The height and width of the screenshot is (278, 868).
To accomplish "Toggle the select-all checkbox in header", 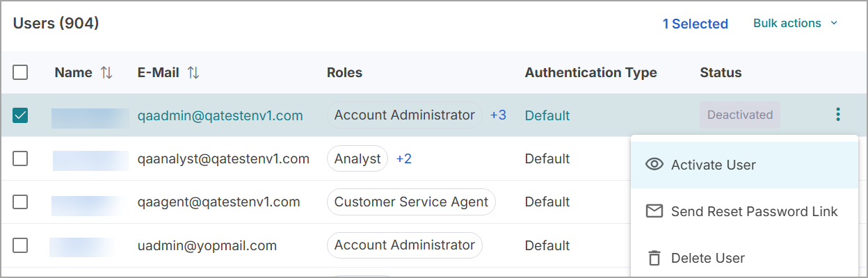I will point(20,72).
